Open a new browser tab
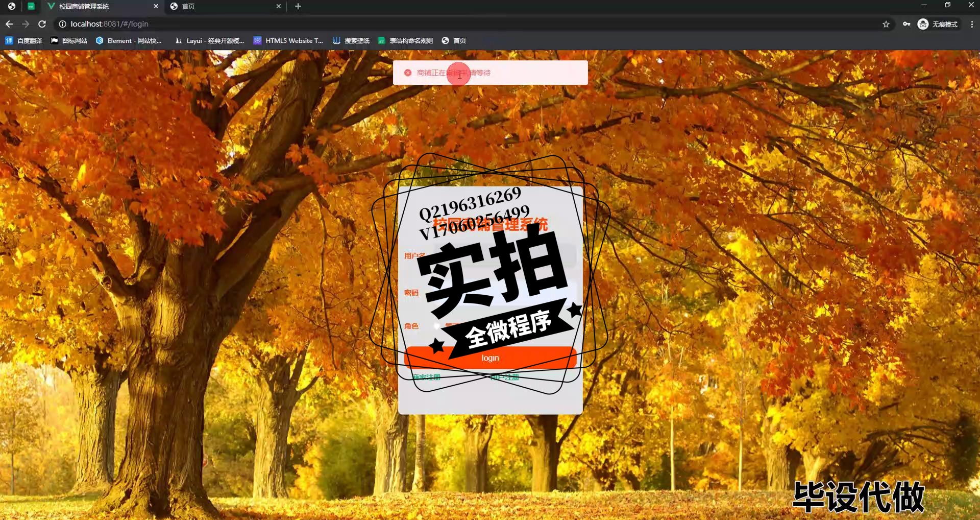980x520 pixels. tap(298, 6)
